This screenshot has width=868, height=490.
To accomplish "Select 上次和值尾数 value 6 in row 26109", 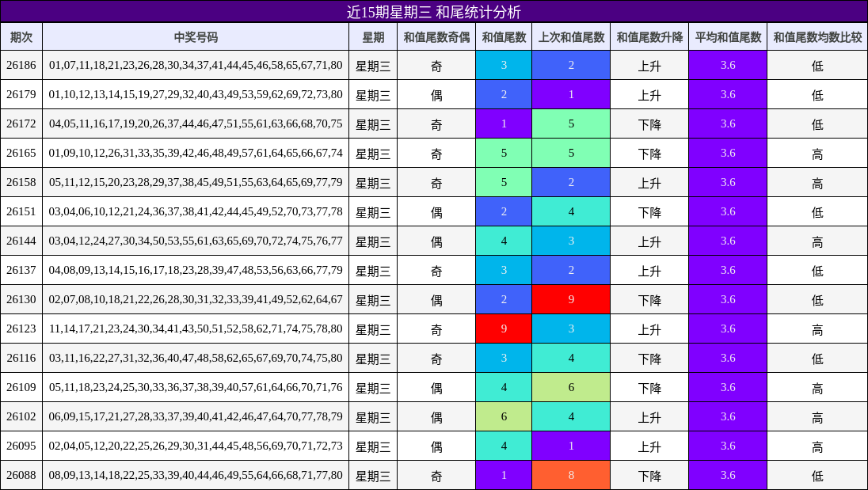I will (571, 388).
